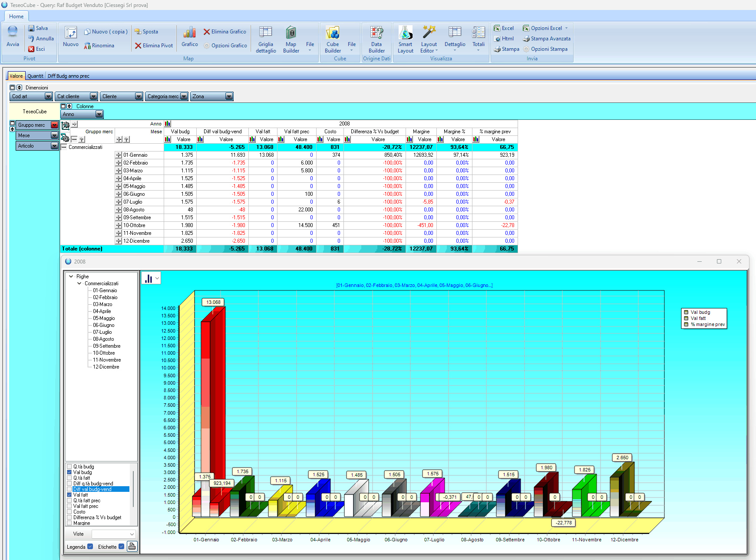The height and width of the screenshot is (560, 756).
Task: Create a new pivot with the Nuovo icon
Action: (71, 33)
